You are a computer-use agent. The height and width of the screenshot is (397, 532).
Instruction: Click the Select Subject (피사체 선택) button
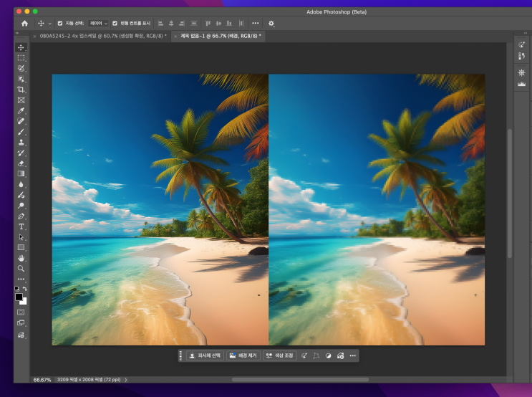click(205, 355)
